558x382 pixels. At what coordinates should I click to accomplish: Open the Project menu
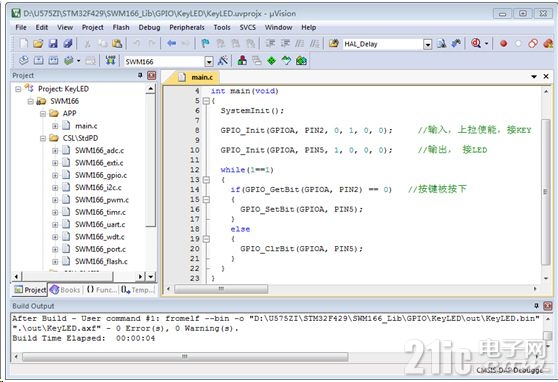coord(93,27)
